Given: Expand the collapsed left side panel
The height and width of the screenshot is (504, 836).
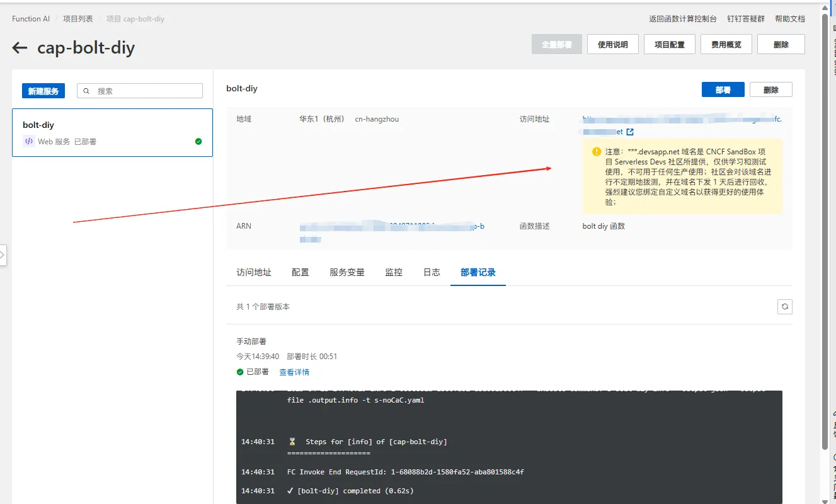Looking at the screenshot, I should pyautogui.click(x=3, y=255).
